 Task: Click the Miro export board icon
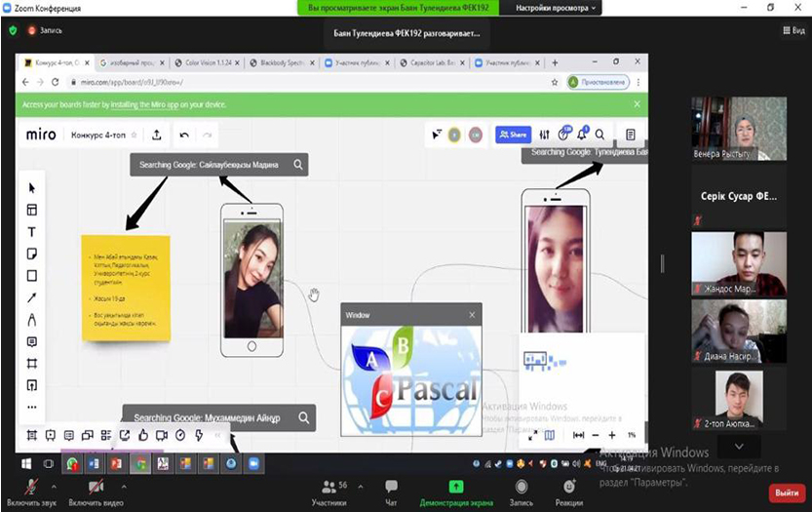(x=157, y=135)
